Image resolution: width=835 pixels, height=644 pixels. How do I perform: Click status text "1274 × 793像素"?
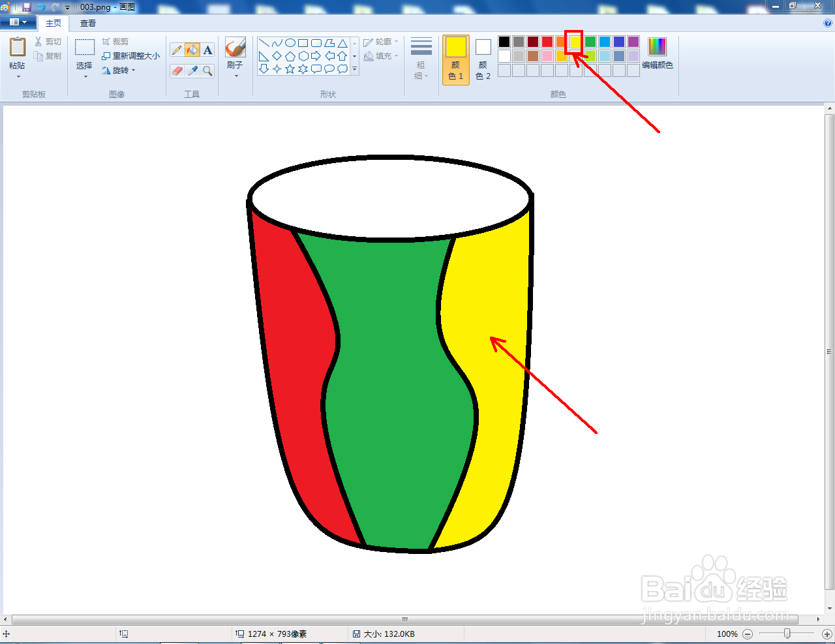click(x=277, y=634)
